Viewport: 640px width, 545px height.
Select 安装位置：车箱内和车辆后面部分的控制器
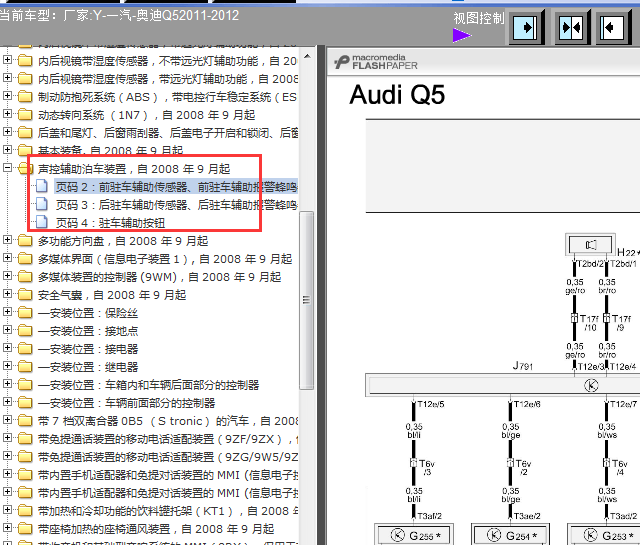pyautogui.click(x=148, y=385)
